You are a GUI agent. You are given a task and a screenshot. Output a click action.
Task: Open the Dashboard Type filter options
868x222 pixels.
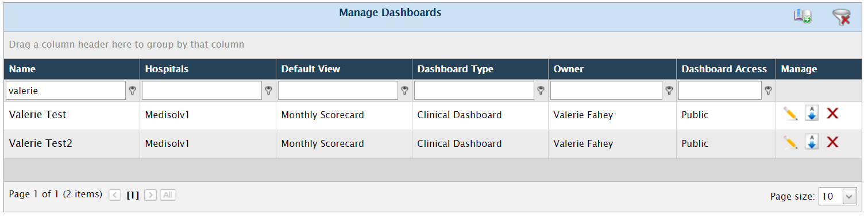click(541, 90)
